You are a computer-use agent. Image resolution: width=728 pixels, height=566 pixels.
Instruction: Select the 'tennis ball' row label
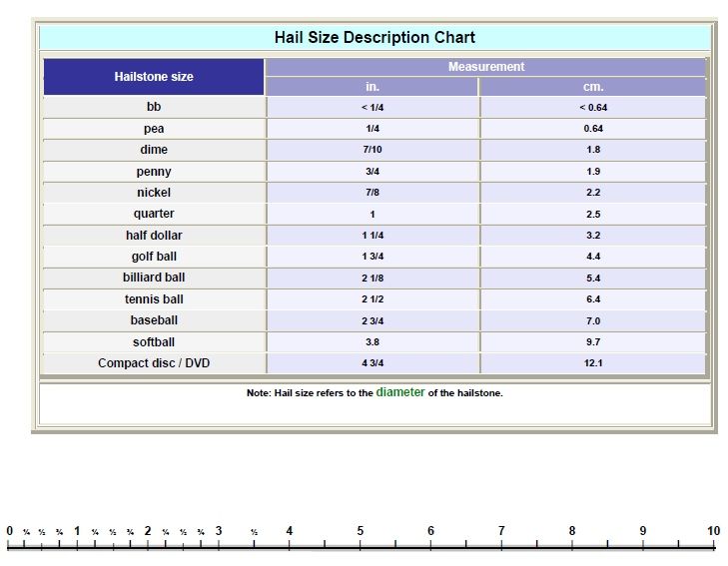pyautogui.click(x=154, y=299)
